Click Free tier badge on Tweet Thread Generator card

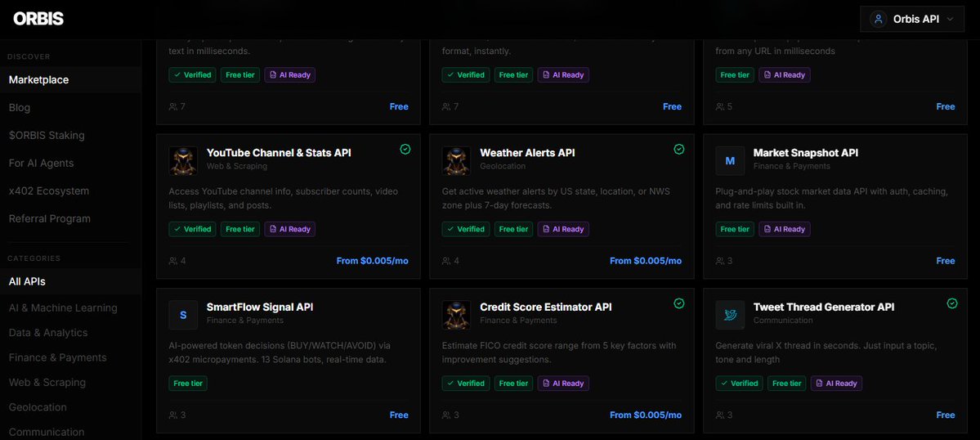[x=787, y=383]
